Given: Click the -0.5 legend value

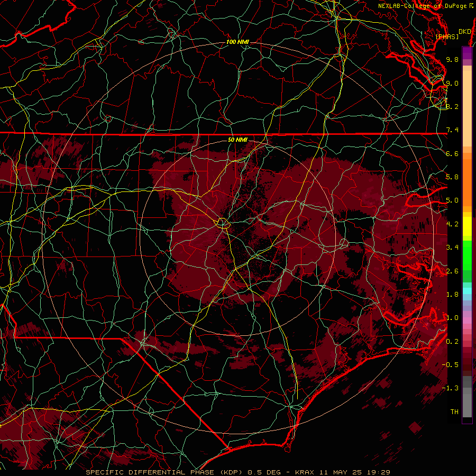Looking at the screenshot, I should (450, 365).
